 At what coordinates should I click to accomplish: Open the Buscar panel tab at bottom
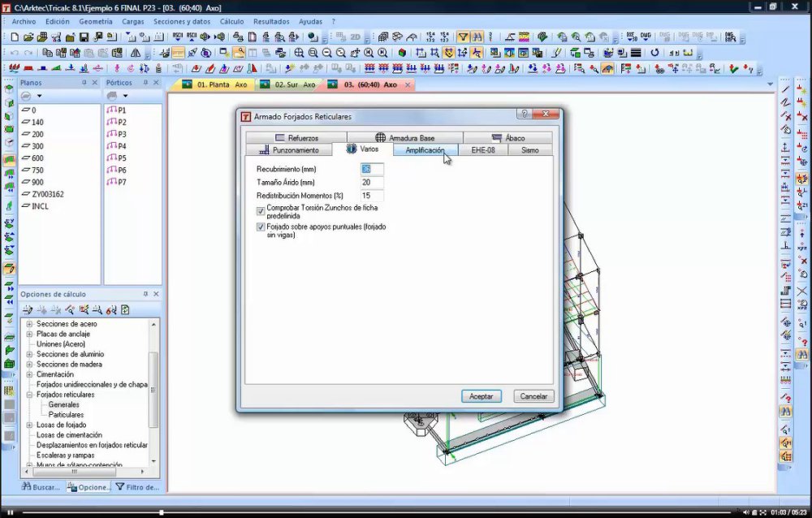coord(41,487)
